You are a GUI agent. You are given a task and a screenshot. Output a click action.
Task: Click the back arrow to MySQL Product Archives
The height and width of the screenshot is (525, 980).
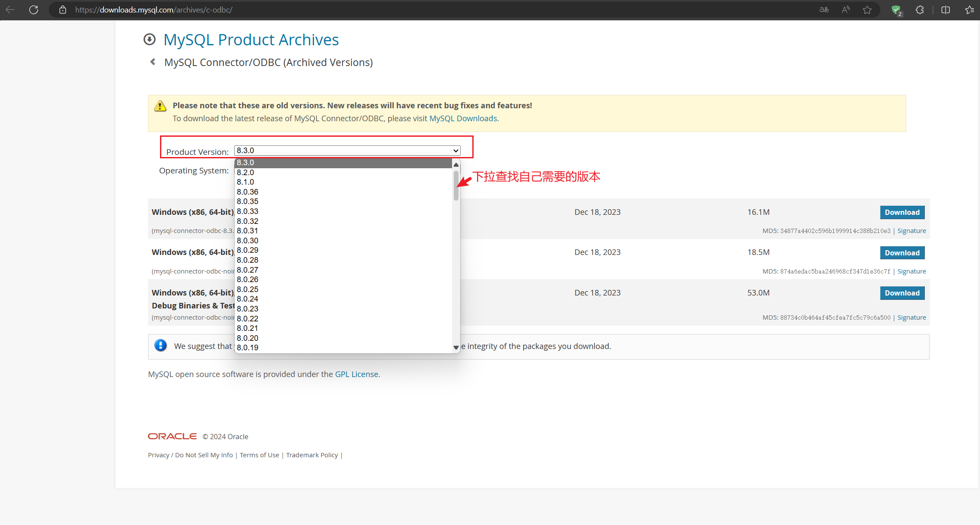[x=153, y=62]
